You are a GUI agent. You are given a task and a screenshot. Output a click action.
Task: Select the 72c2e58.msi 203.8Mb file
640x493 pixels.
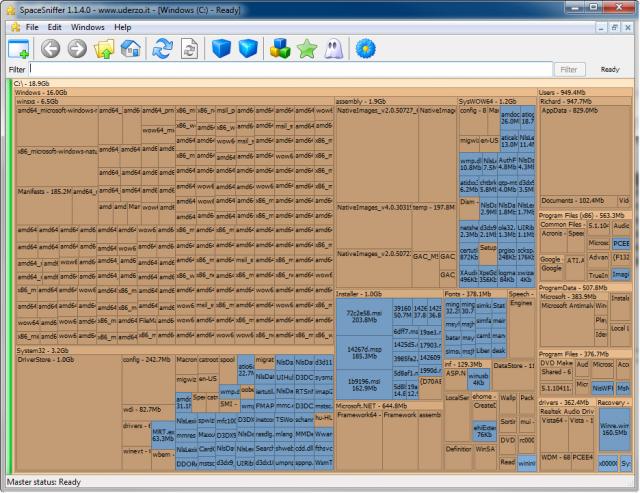point(364,317)
